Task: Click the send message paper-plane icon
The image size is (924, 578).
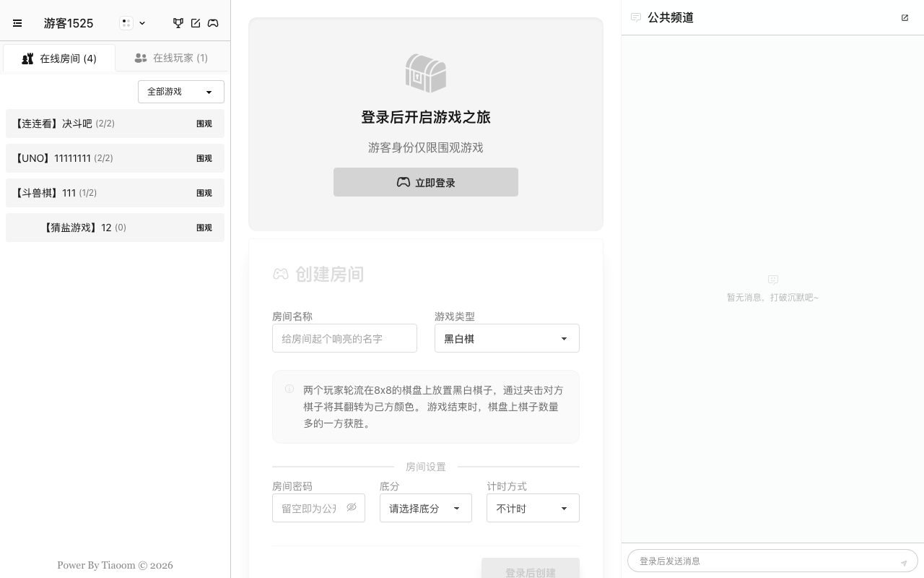Action: (903, 561)
